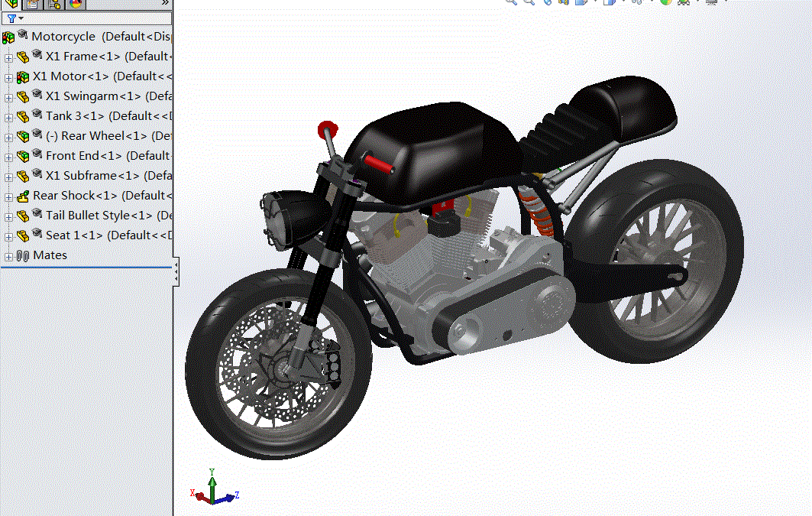Click the graduation cap icon beside X1 Subframe
The height and width of the screenshot is (516, 812).
click(x=37, y=173)
